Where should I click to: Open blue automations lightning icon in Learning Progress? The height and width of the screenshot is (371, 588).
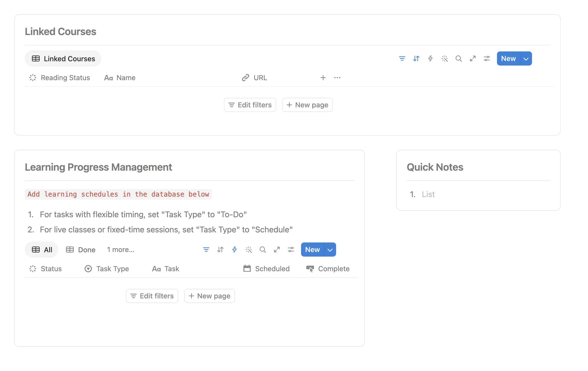234,250
